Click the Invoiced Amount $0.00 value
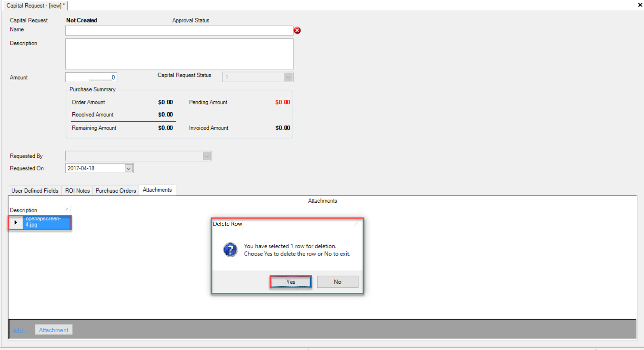 click(283, 128)
